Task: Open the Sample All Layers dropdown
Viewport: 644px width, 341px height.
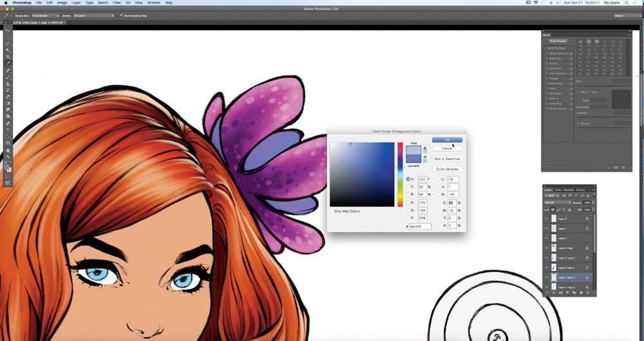Action: click(93, 15)
